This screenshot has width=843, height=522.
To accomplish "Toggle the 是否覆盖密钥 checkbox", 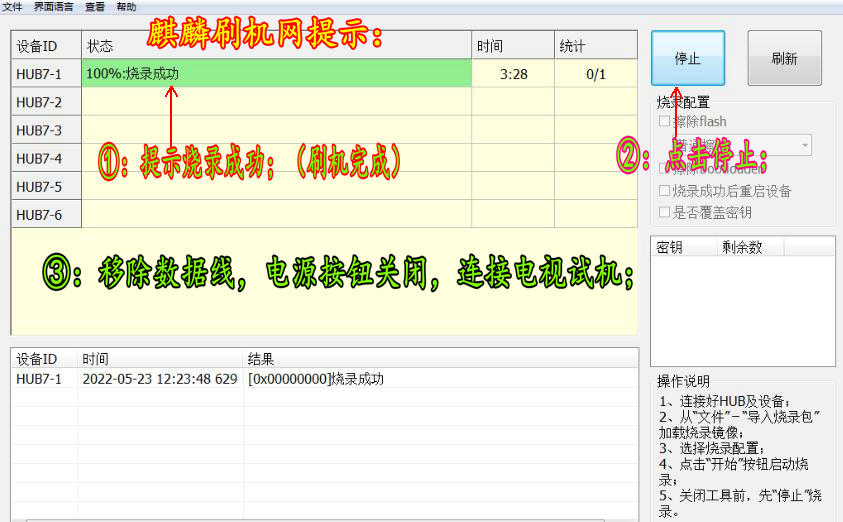I will click(665, 212).
